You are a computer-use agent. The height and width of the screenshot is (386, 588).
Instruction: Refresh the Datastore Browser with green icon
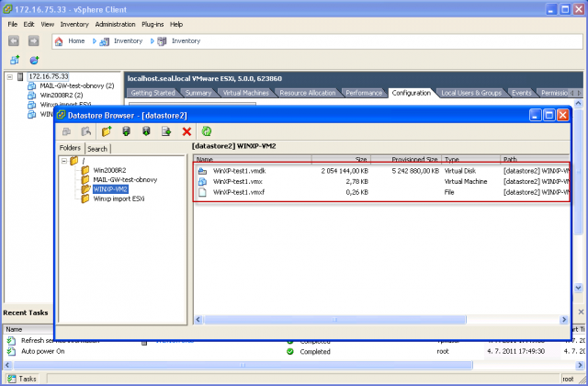click(x=207, y=131)
